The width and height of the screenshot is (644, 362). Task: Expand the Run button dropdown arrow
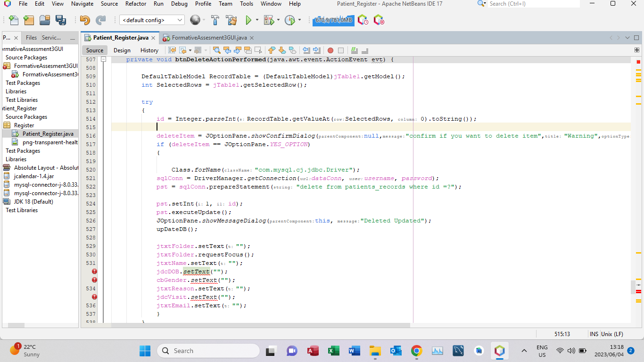(x=256, y=20)
